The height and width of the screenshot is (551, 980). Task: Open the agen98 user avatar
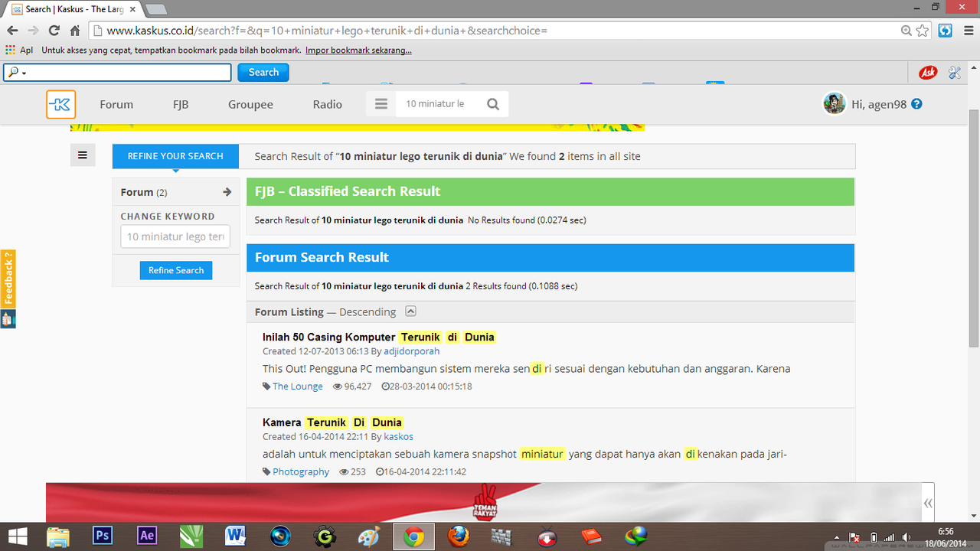pyautogui.click(x=834, y=103)
